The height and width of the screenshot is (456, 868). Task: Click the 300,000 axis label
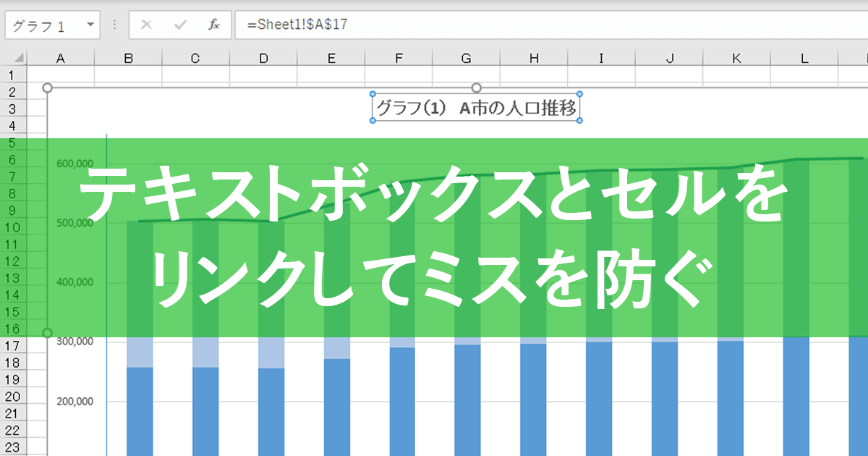[x=75, y=342]
